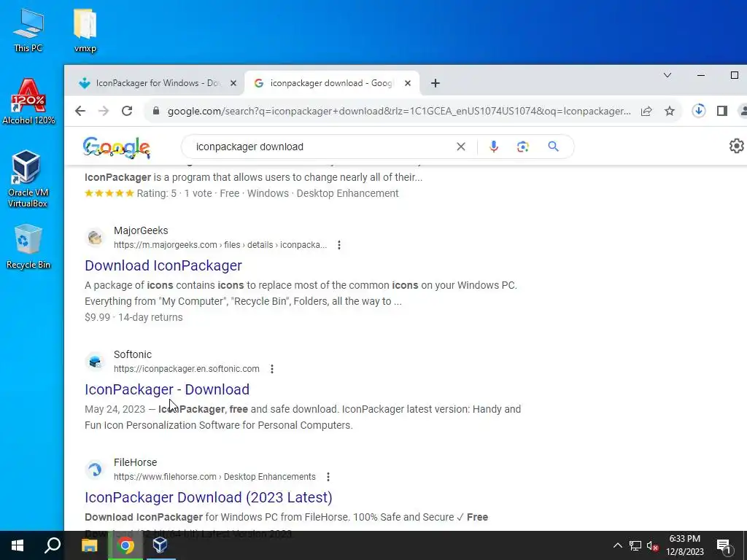
Task: Clear the search box with X
Action: coord(461,147)
